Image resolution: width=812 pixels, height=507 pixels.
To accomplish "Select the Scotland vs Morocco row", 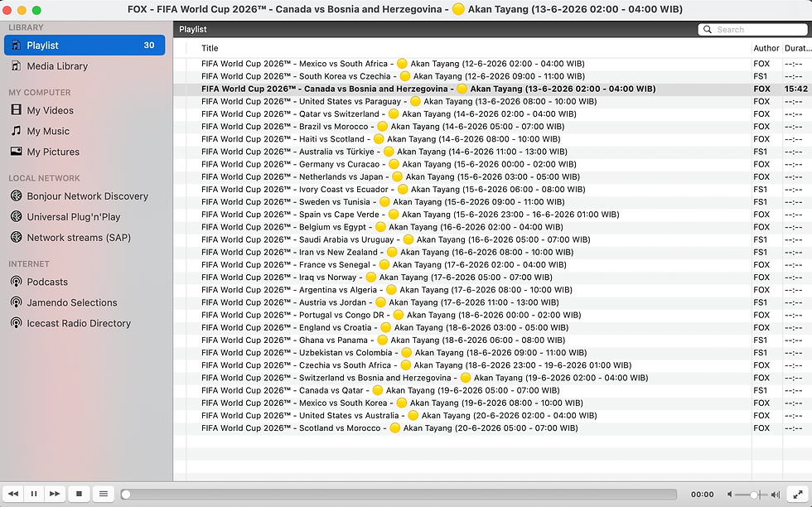I will click(492, 427).
